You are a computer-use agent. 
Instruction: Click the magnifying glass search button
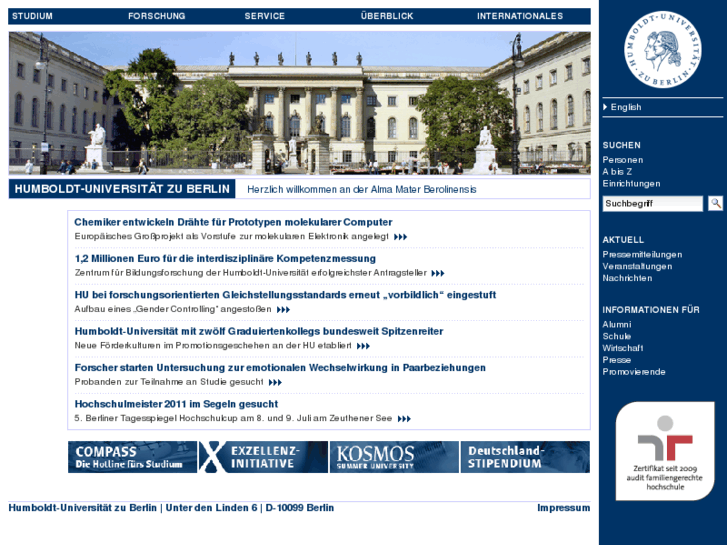click(x=715, y=203)
